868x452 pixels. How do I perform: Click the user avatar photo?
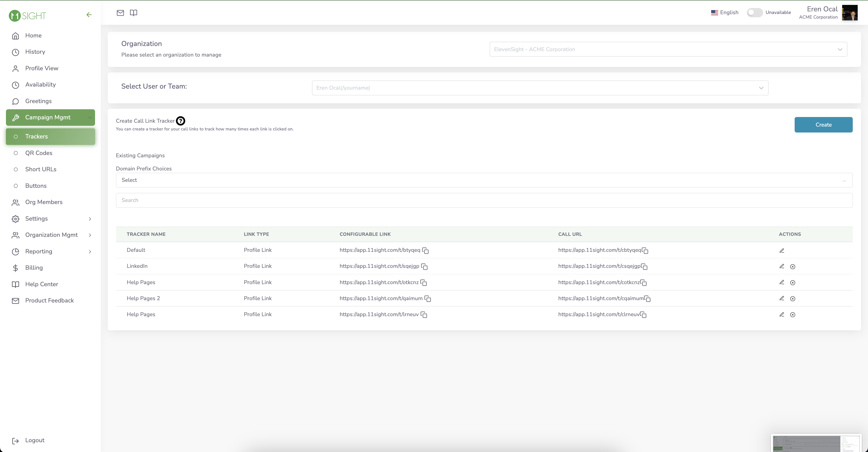(849, 13)
